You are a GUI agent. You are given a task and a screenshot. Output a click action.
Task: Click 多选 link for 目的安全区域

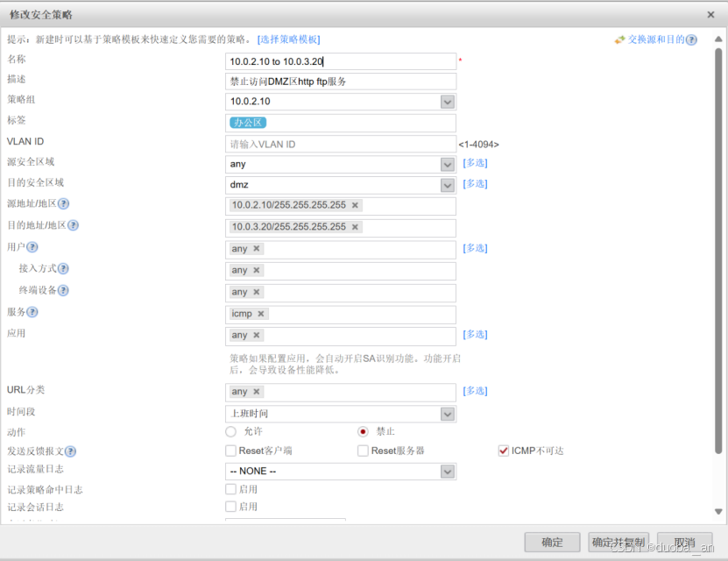coord(475,184)
